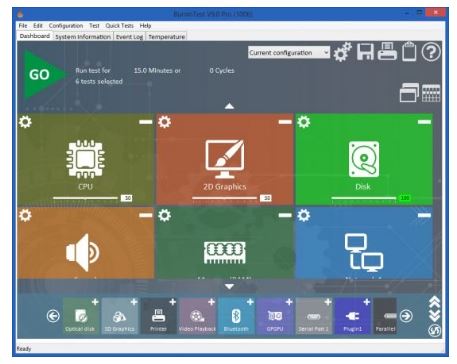Viewport: 457px width, 364px height.
Task: Click the stacked windows view icon
Action: click(x=409, y=92)
